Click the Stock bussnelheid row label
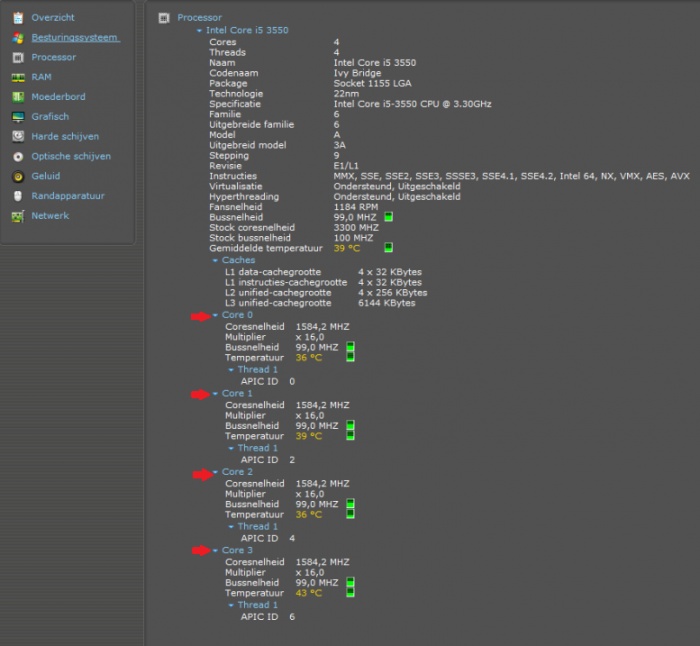700x646 pixels. [250, 238]
